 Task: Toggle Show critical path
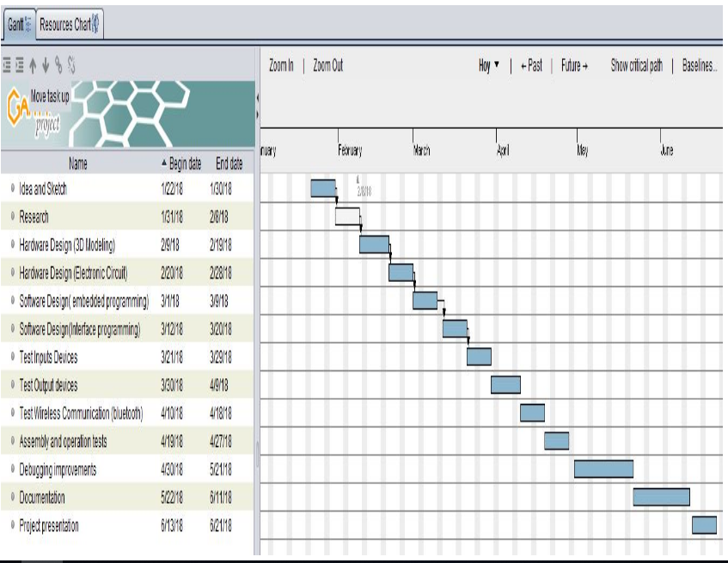636,65
